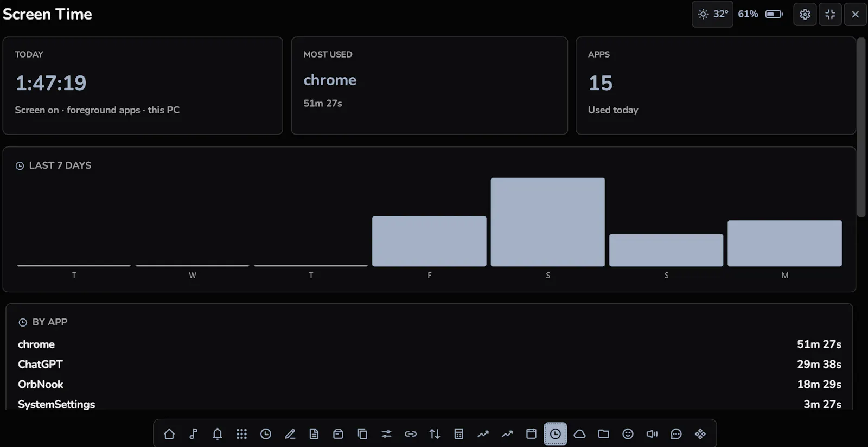Open the speaker volume dock icon
Viewport: 868px width, 447px height.
(x=652, y=434)
